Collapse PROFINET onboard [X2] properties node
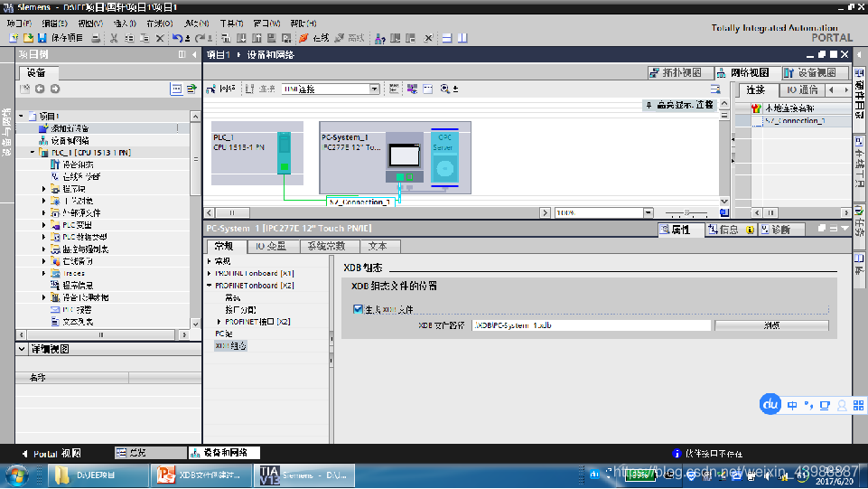Viewport: 868px width, 489px height. (x=210, y=286)
